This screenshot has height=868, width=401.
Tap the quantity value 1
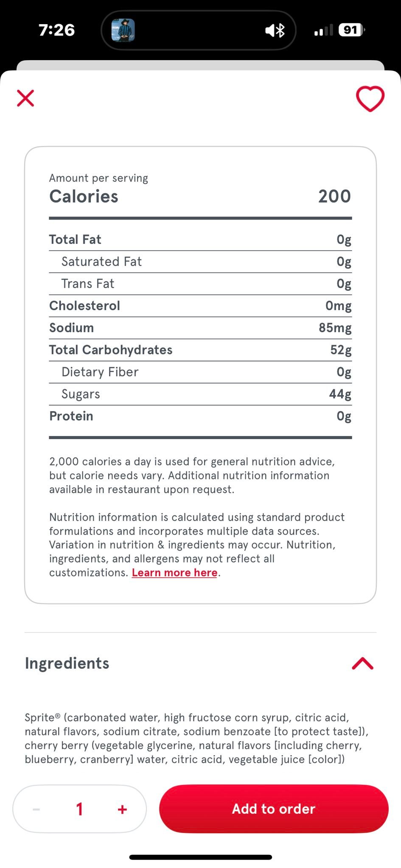coord(79,809)
